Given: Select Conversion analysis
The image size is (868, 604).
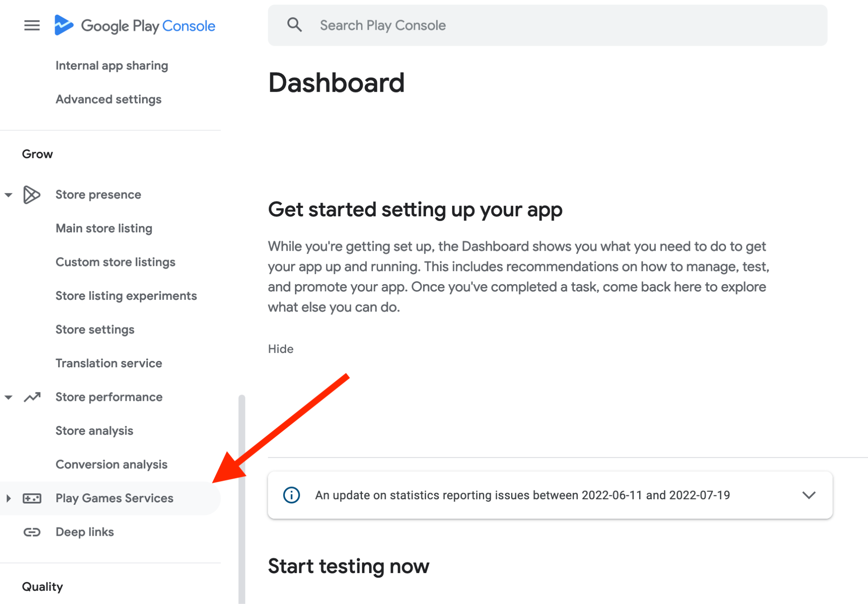Looking at the screenshot, I should [111, 464].
